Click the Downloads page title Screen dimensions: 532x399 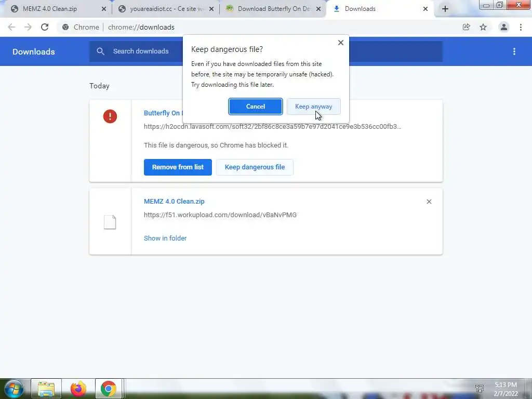click(34, 51)
